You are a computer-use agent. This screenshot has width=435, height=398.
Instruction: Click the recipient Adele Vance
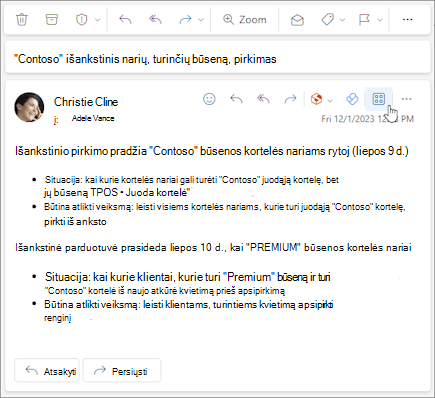pos(93,118)
